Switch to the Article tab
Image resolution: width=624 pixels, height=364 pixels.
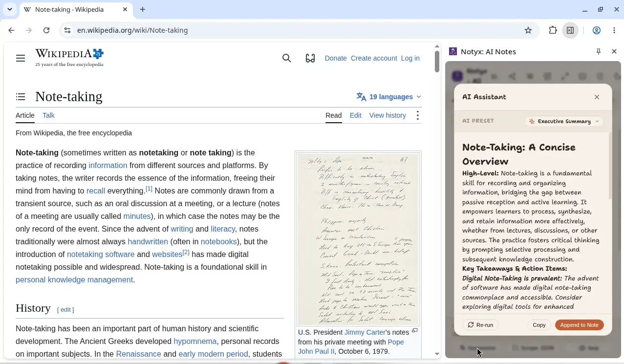[x=25, y=115]
